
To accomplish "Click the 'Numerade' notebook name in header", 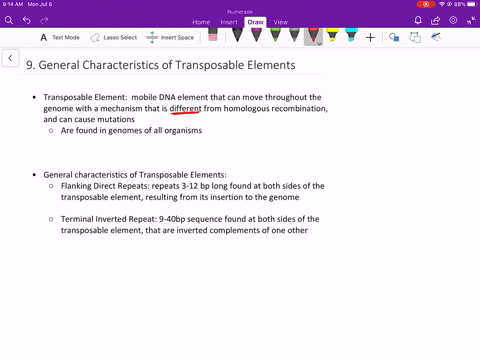I will [x=240, y=12].
